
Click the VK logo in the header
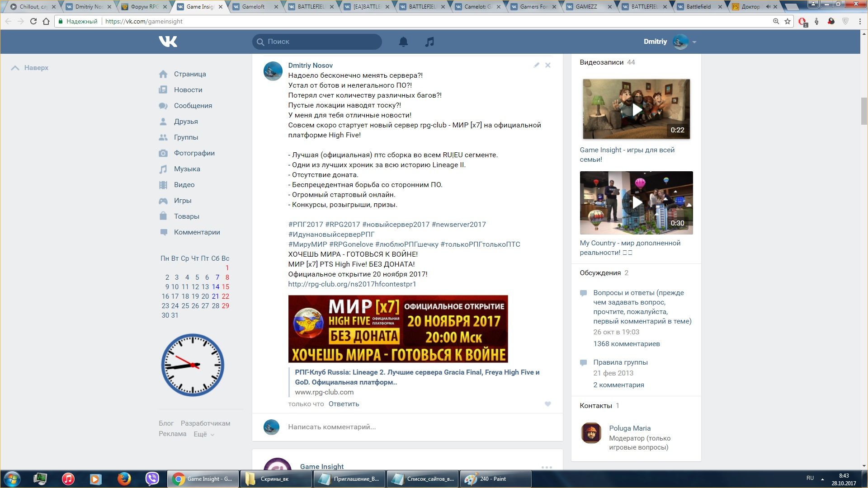point(168,42)
